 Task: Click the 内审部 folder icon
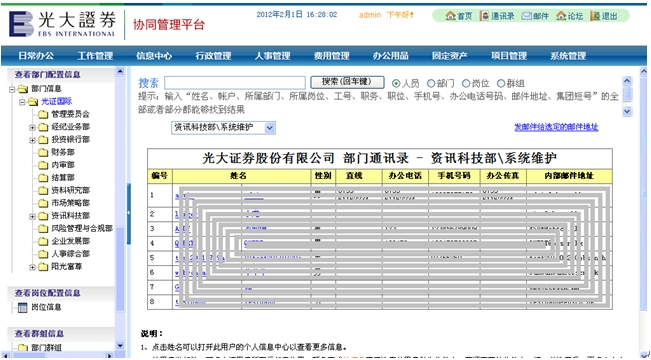43,165
